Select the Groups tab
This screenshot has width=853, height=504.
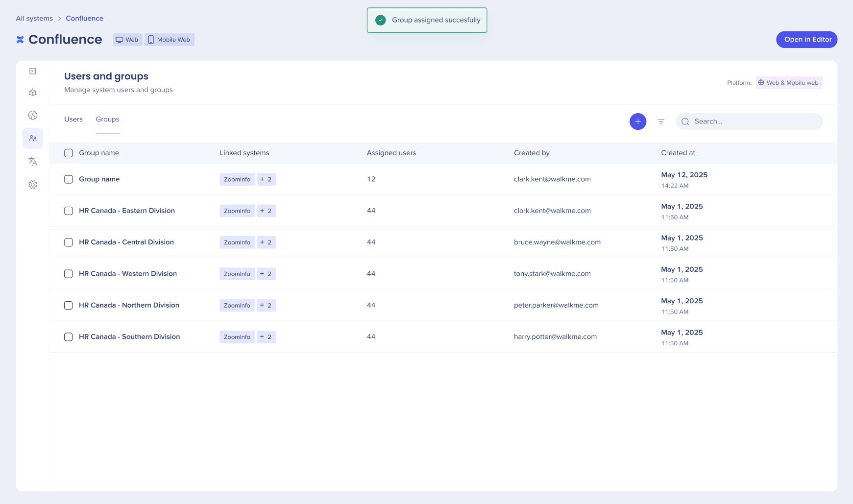pos(107,120)
